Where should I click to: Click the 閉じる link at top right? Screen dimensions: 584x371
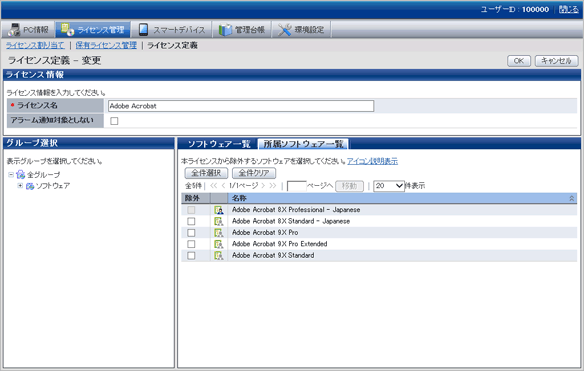click(569, 9)
